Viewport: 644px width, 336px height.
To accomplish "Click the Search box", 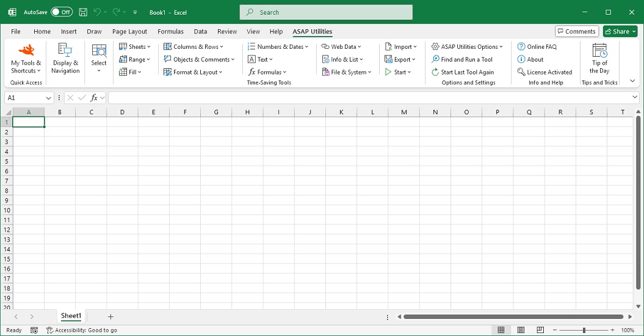I will (x=326, y=12).
